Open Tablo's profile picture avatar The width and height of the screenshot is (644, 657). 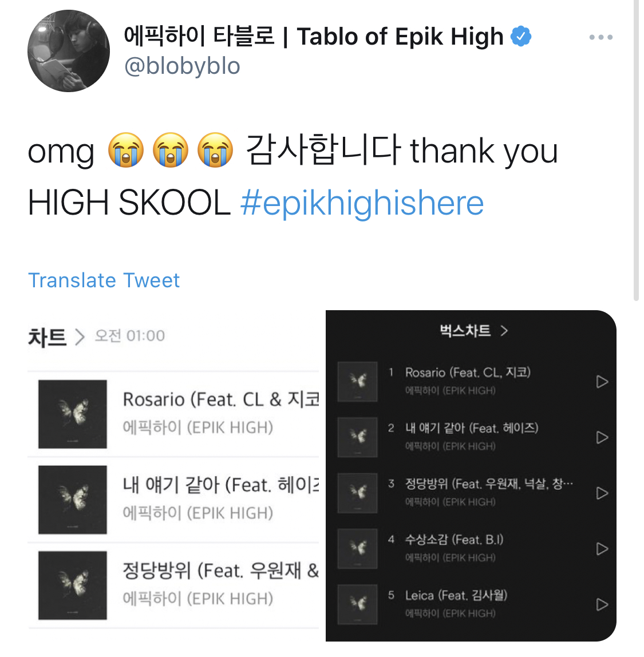pos(69,51)
